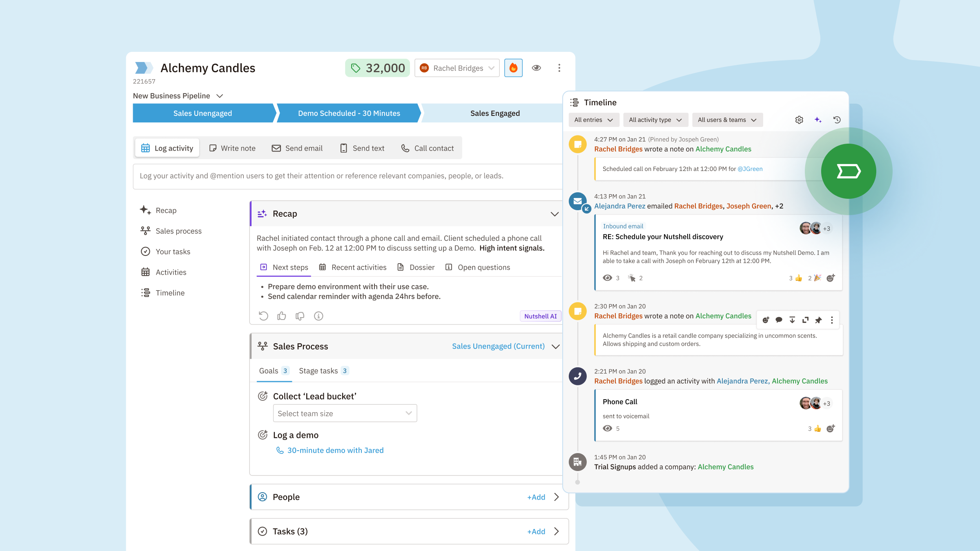Add a person via People +Add

[x=536, y=497]
